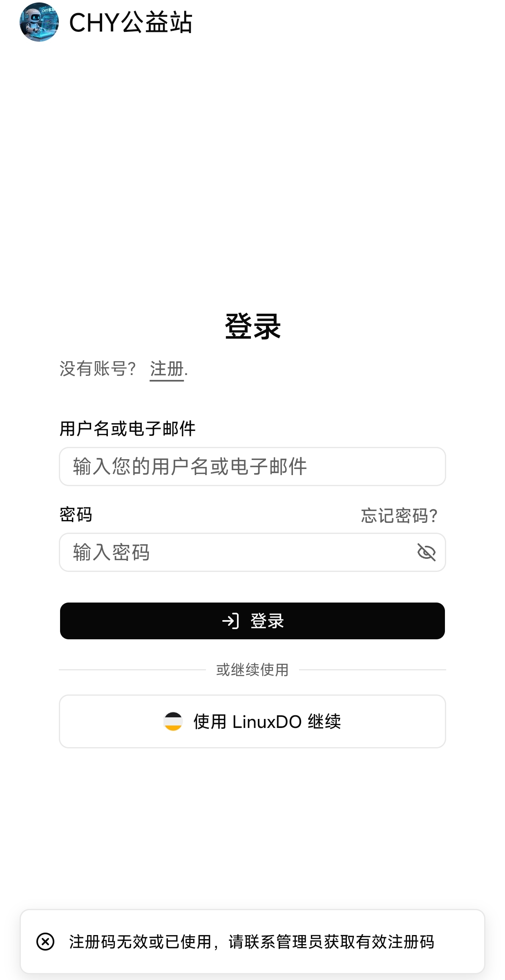Click the circled X error icon in the toast
The height and width of the screenshot is (980, 505).
[x=45, y=942]
